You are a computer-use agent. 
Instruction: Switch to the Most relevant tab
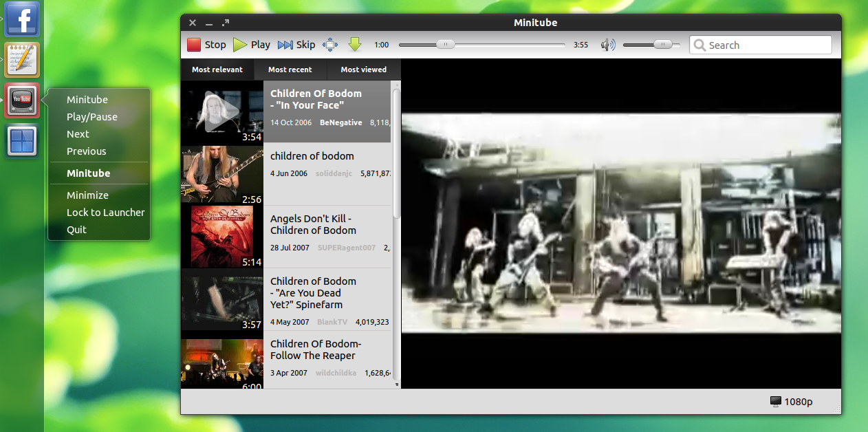(217, 69)
